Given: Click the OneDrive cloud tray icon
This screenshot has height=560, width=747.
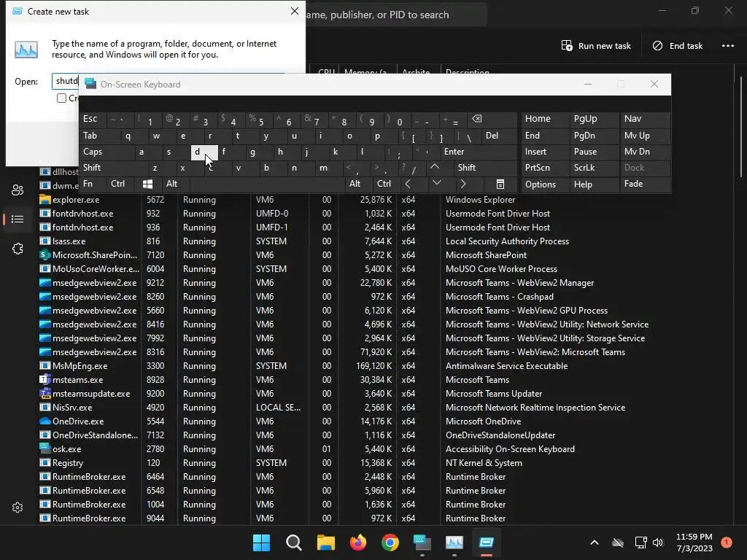Looking at the screenshot, I should tap(617, 542).
